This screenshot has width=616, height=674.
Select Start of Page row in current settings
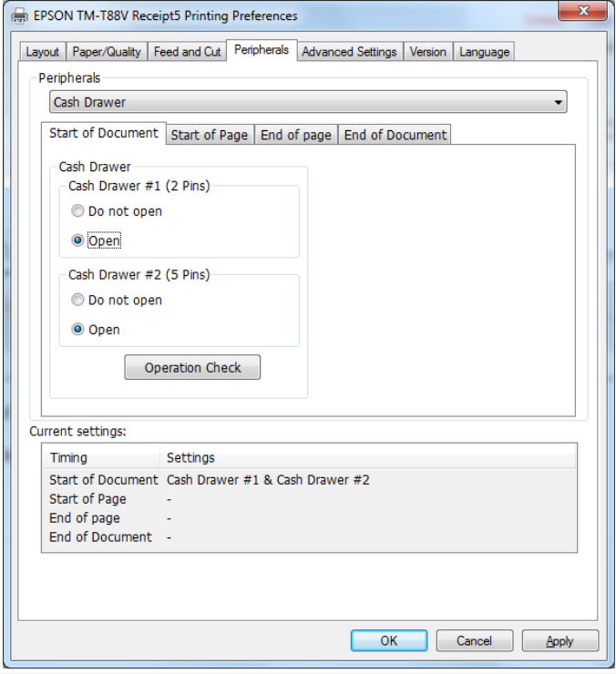(309, 498)
